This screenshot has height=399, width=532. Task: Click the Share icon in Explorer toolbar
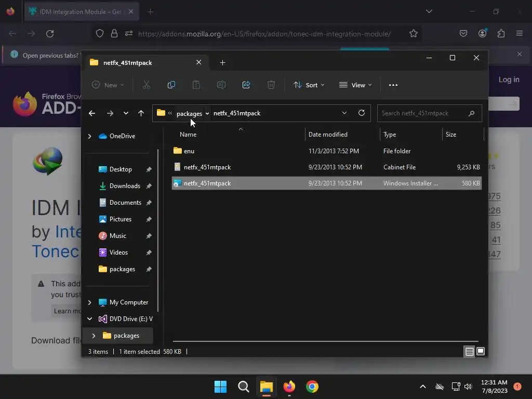click(246, 85)
